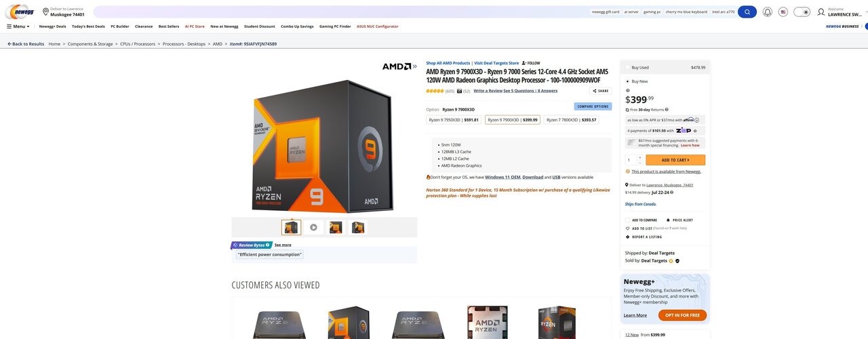Select the Ryzen 7 7800X3D option

click(572, 120)
